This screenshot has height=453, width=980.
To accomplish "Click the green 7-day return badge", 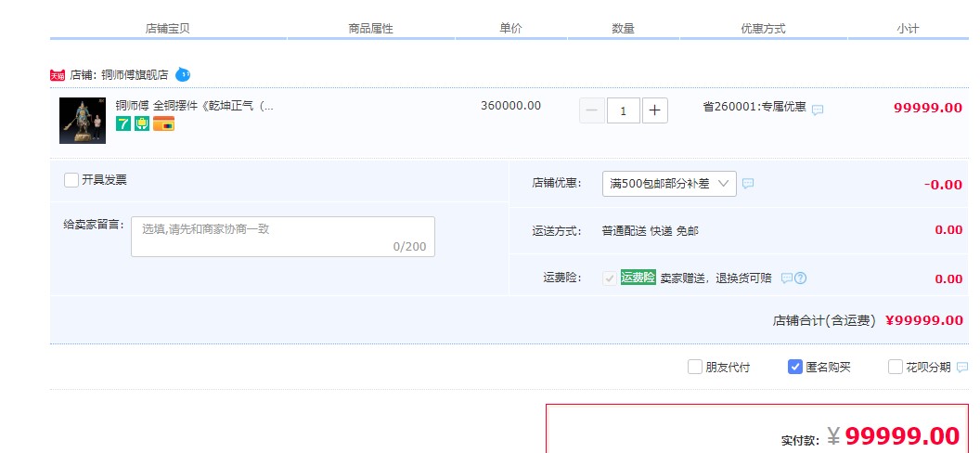I will click(123, 123).
